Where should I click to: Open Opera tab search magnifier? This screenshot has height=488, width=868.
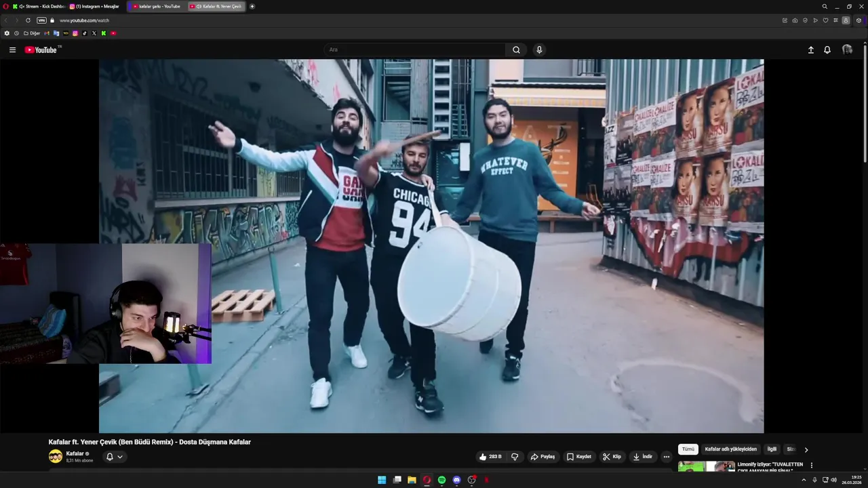pos(825,6)
